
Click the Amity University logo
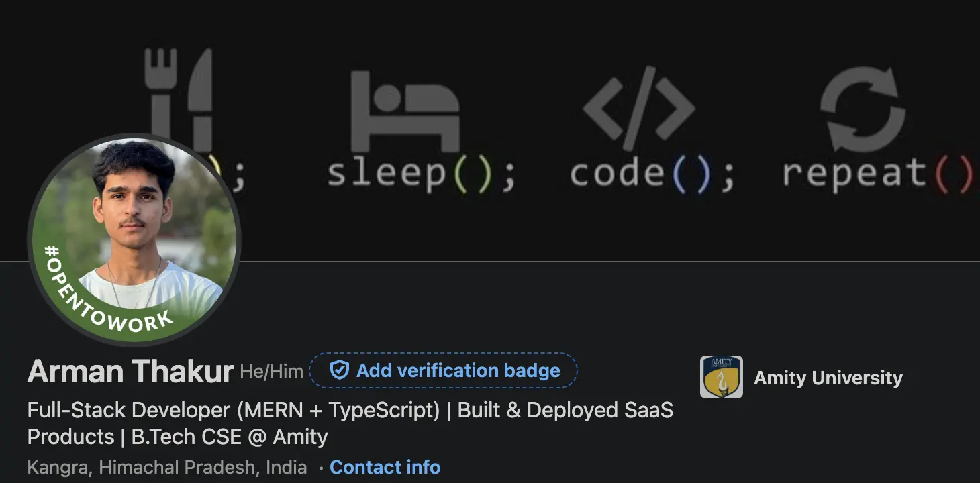click(721, 377)
